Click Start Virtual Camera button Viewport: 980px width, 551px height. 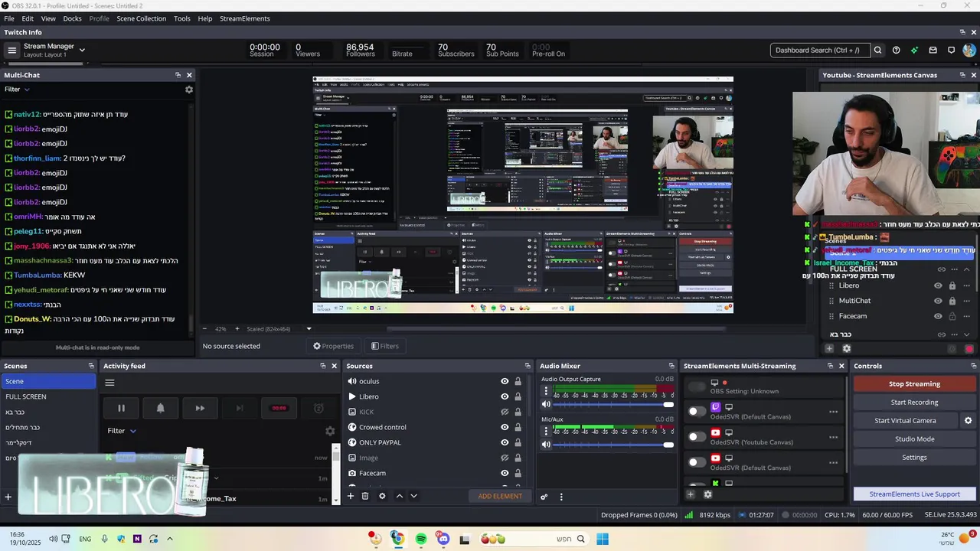(x=905, y=421)
